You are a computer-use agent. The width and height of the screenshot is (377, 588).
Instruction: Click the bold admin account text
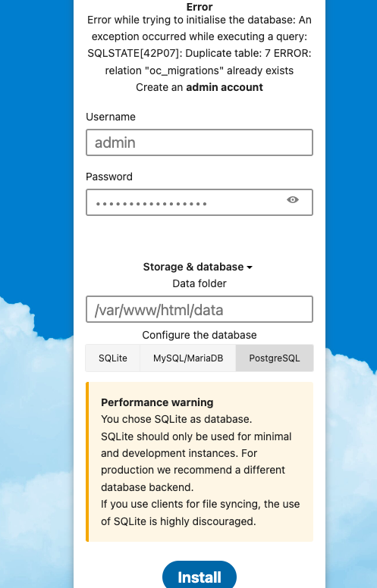(x=225, y=87)
